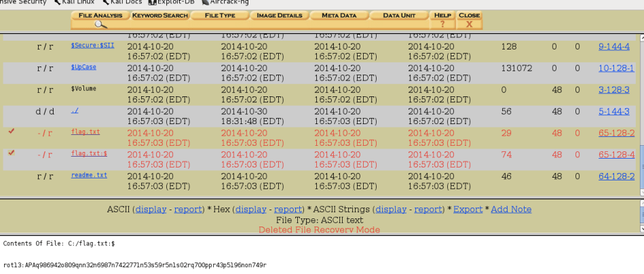The width and height of the screenshot is (644, 274).
Task: Switch to the Keyword Search tab
Action: [x=159, y=15]
